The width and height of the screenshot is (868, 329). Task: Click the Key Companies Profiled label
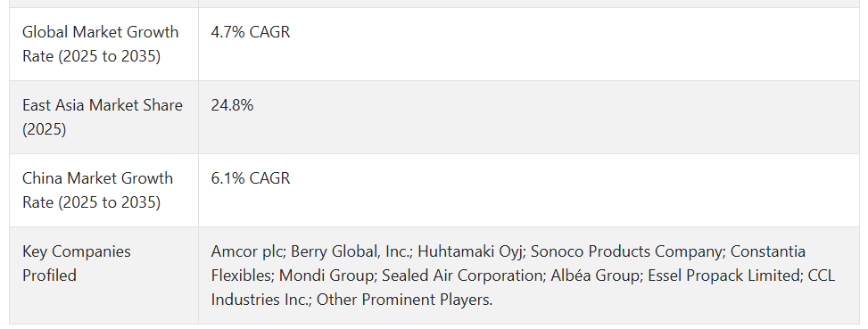pyautogui.click(x=77, y=263)
